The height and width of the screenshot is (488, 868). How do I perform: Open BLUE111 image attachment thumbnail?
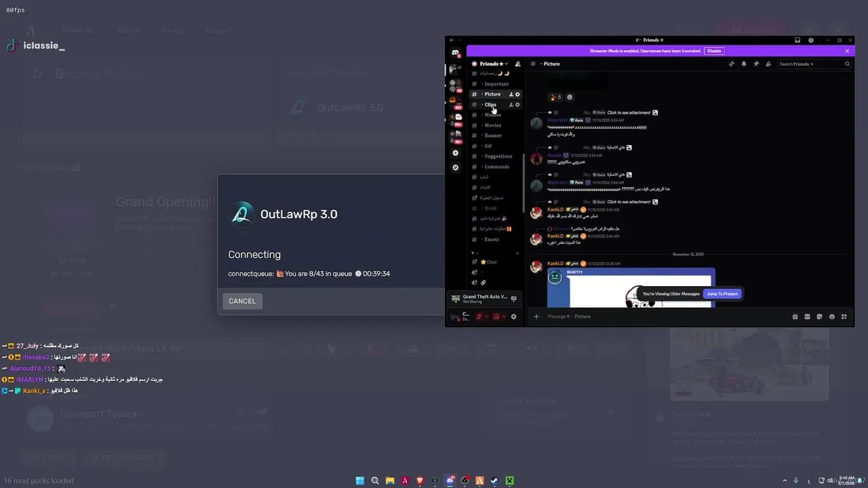631,288
